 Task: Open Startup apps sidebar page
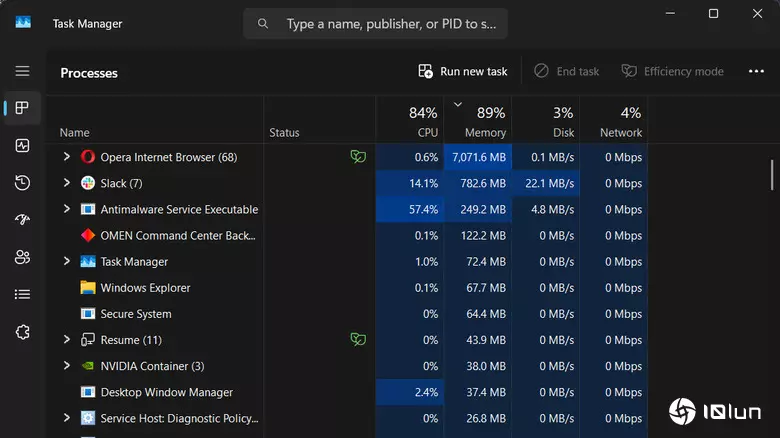point(22,219)
